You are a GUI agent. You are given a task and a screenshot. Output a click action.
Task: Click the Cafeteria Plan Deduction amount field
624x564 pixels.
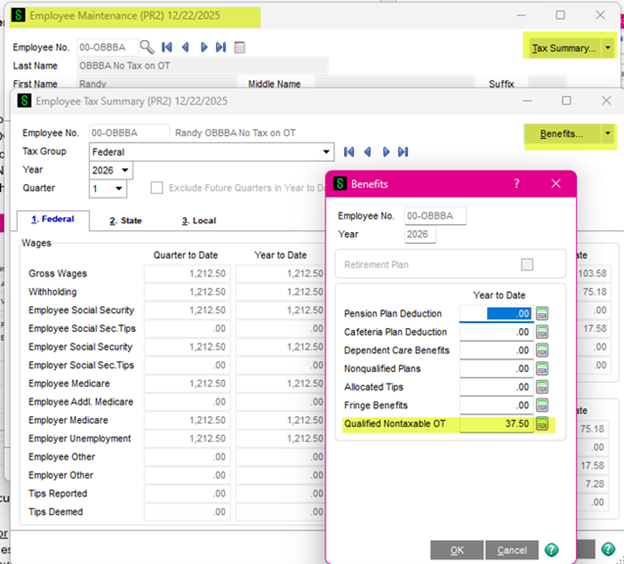coord(495,332)
